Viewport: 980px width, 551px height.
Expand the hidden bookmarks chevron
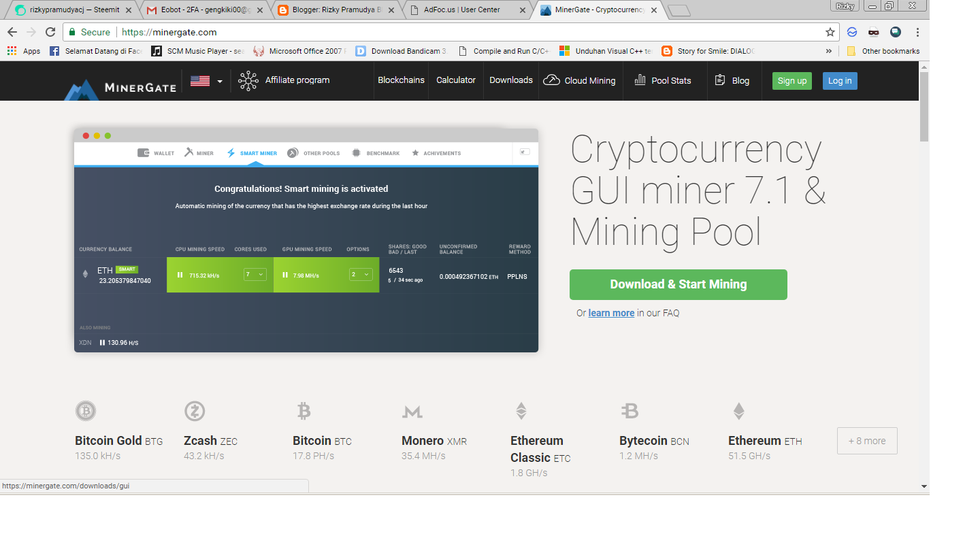click(828, 51)
